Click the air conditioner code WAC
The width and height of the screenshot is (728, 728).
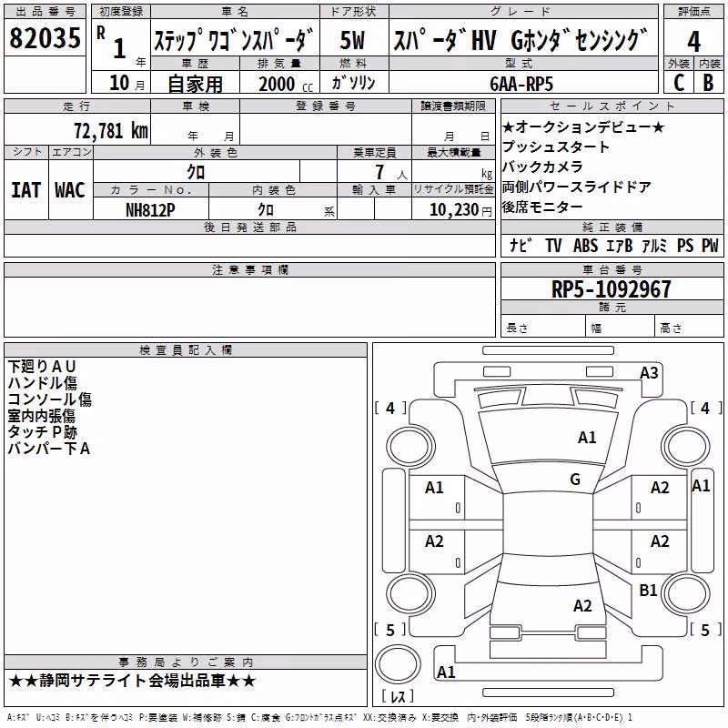pos(70,190)
